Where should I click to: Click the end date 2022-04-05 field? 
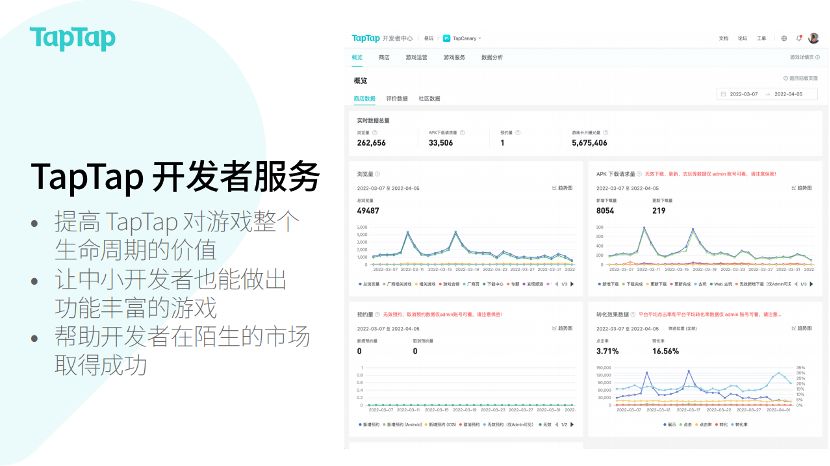click(788, 94)
